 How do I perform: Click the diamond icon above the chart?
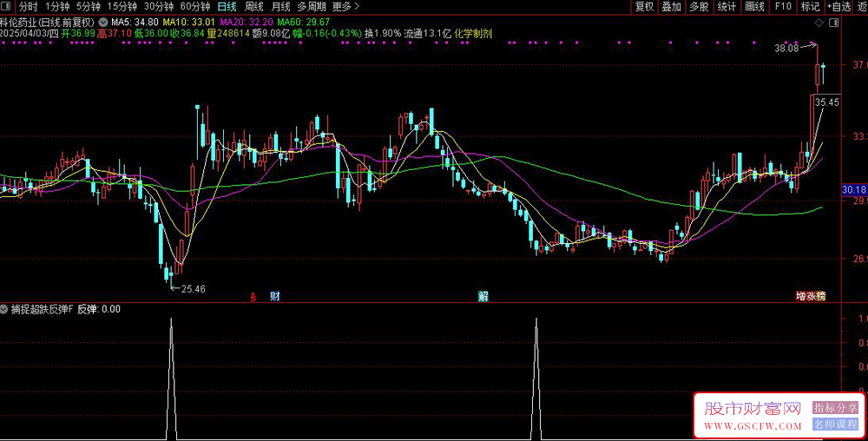pos(819,23)
